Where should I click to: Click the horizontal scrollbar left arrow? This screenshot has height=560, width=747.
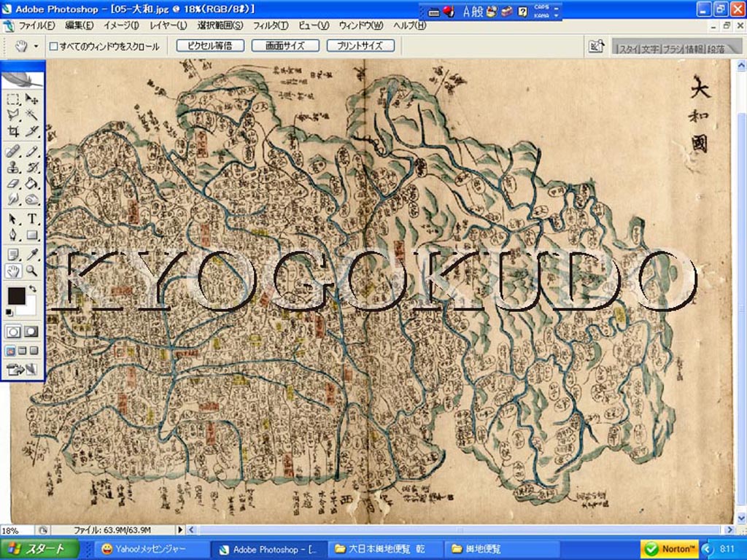pyautogui.click(x=191, y=529)
